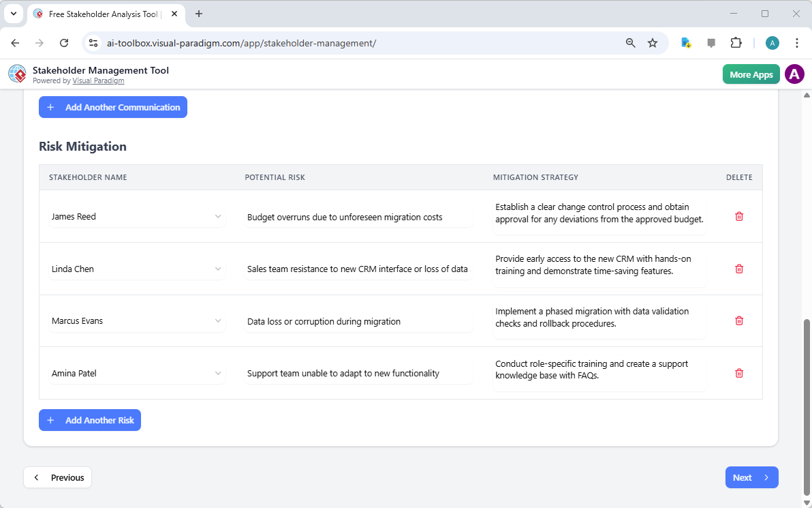Open the browser Extensions icon

coord(736,42)
